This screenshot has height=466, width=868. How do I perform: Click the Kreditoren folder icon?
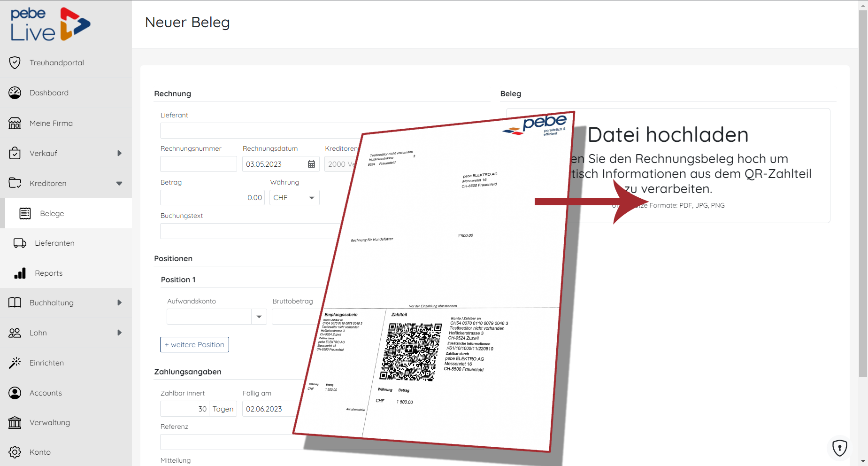[15, 183]
